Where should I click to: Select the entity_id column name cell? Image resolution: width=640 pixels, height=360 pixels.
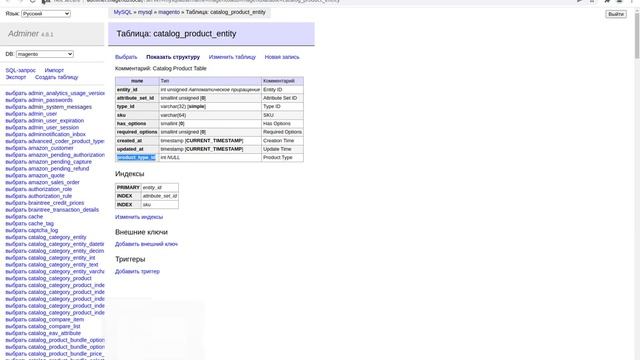(x=137, y=89)
